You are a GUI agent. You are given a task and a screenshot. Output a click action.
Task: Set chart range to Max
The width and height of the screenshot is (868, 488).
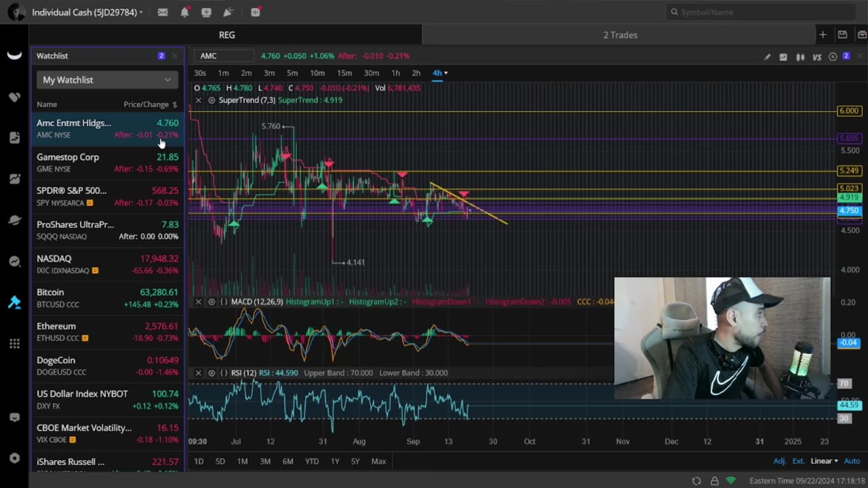[378, 462]
